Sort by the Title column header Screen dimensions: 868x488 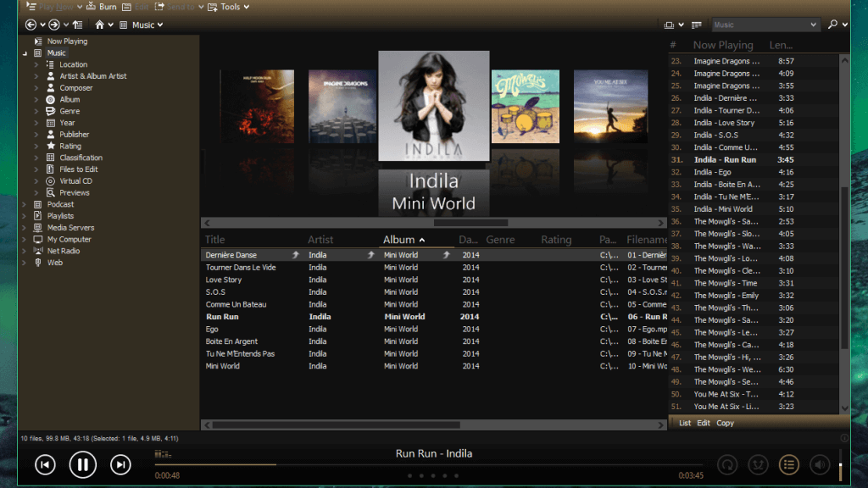(214, 240)
